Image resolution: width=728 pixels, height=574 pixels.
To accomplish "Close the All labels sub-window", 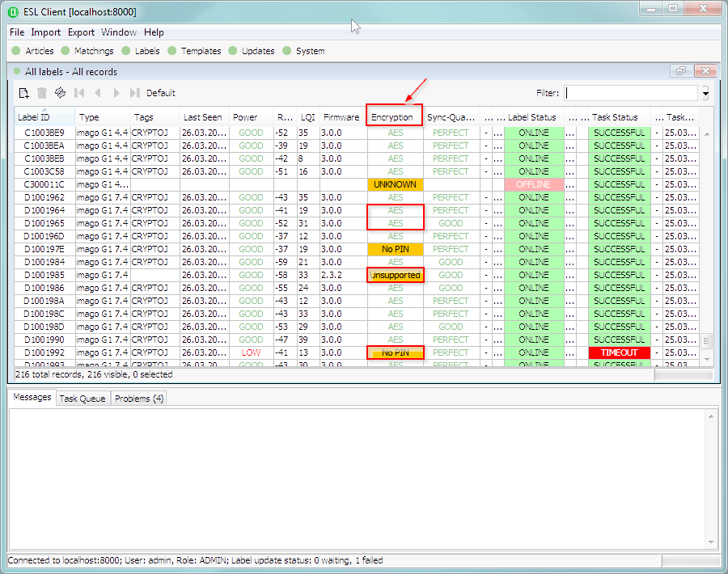I will (x=705, y=71).
